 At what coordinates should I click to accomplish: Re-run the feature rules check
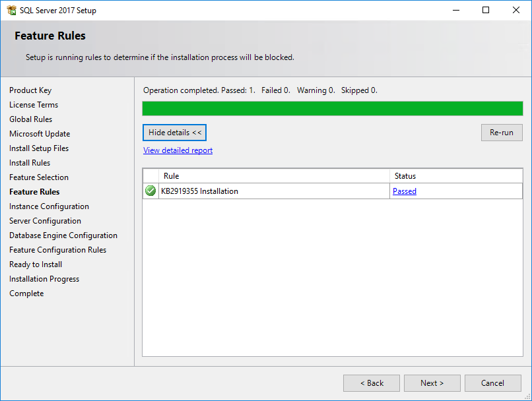click(x=502, y=133)
